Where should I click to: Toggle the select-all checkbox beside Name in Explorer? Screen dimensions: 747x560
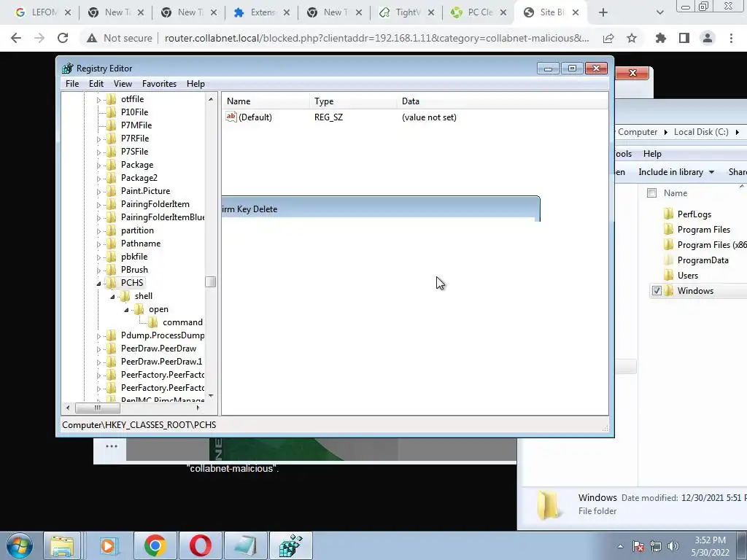[x=651, y=192]
